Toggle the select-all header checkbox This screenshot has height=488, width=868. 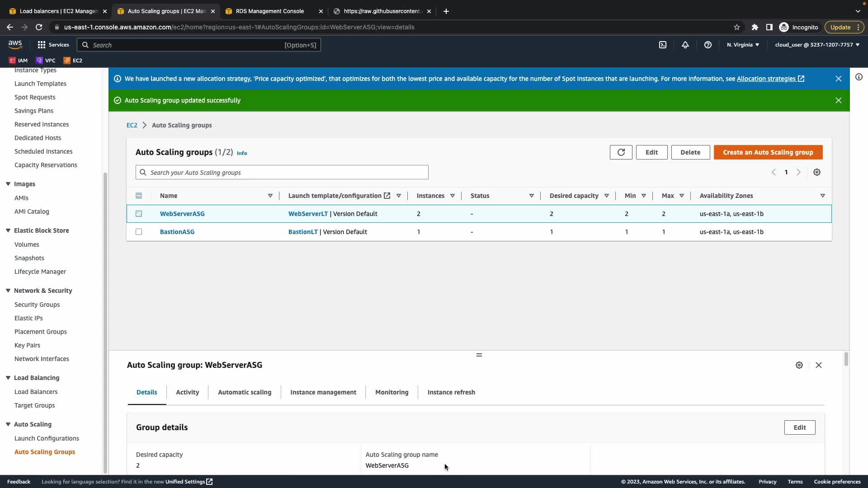[139, 196]
